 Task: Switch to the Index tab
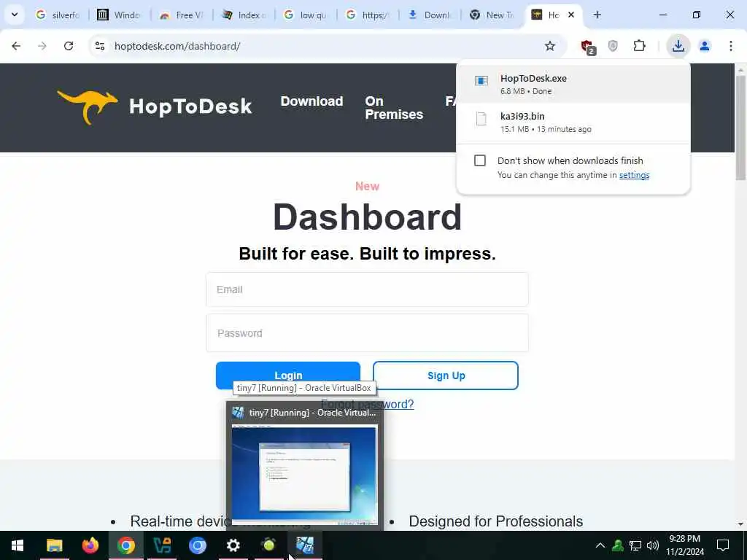[x=244, y=15]
